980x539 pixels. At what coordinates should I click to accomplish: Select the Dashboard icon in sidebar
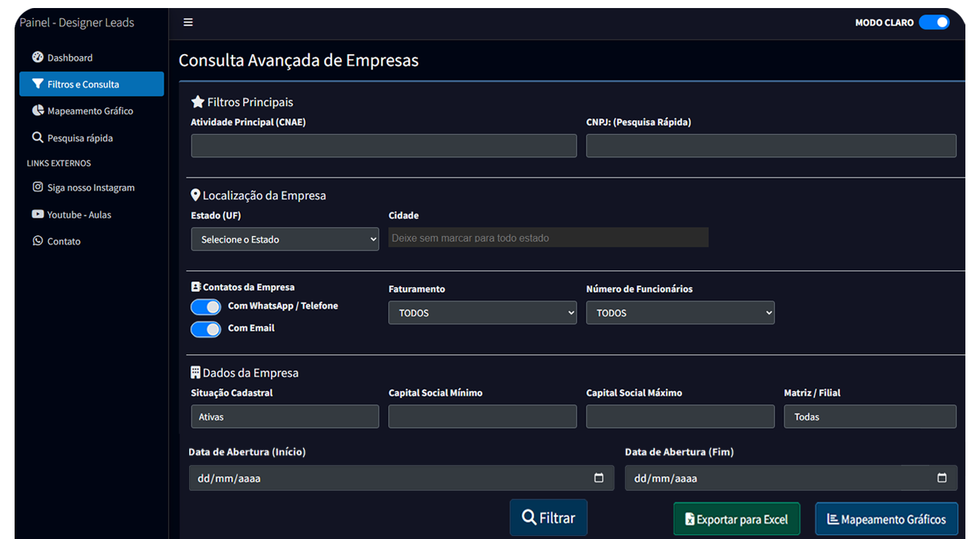38,57
